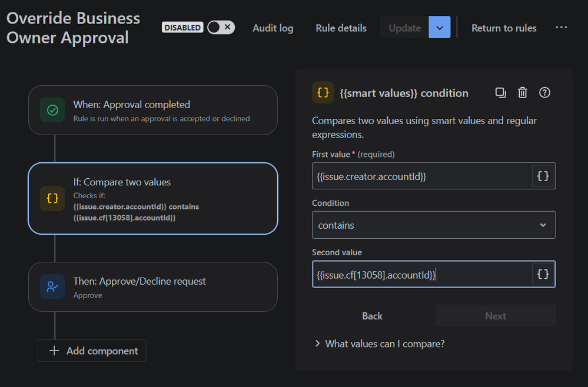The image size is (588, 387).
Task: Insert smart value in Second value field
Action: [x=543, y=274]
